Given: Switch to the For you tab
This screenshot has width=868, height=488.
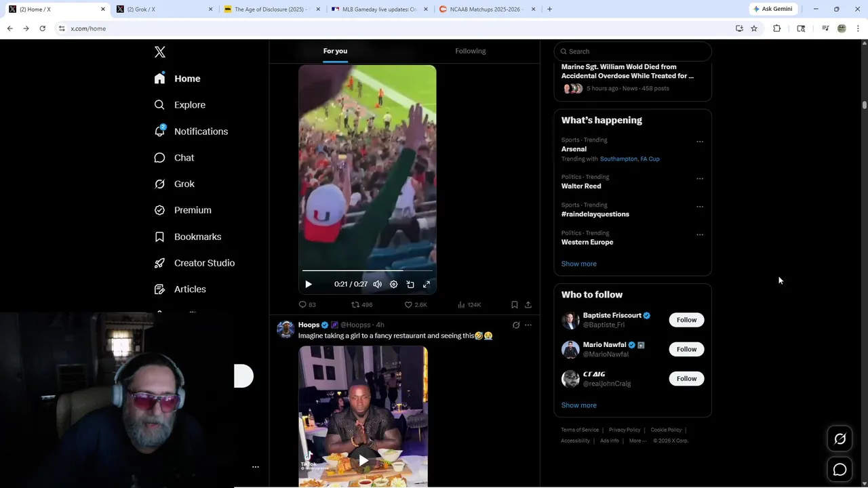Looking at the screenshot, I should point(335,51).
